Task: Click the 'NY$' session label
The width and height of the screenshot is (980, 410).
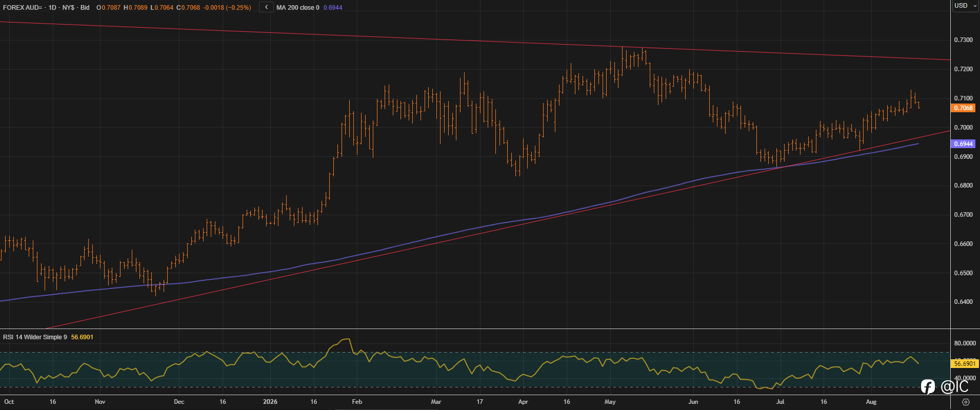Action: (x=69, y=8)
